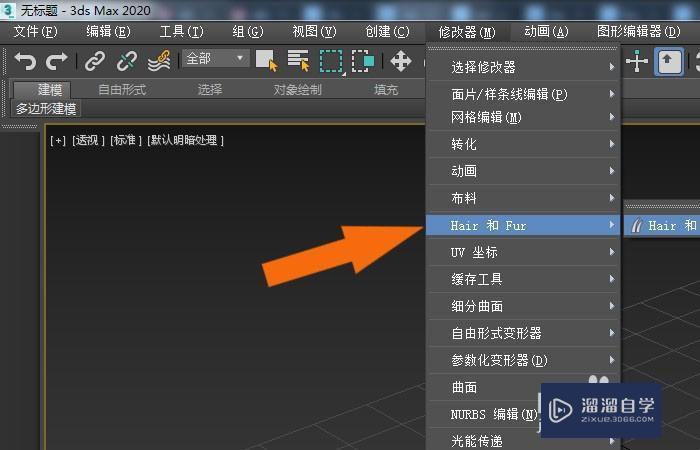The image size is (700, 450).
Task: Choose the Rectangular Selection Region tool
Action: pyautogui.click(x=331, y=61)
